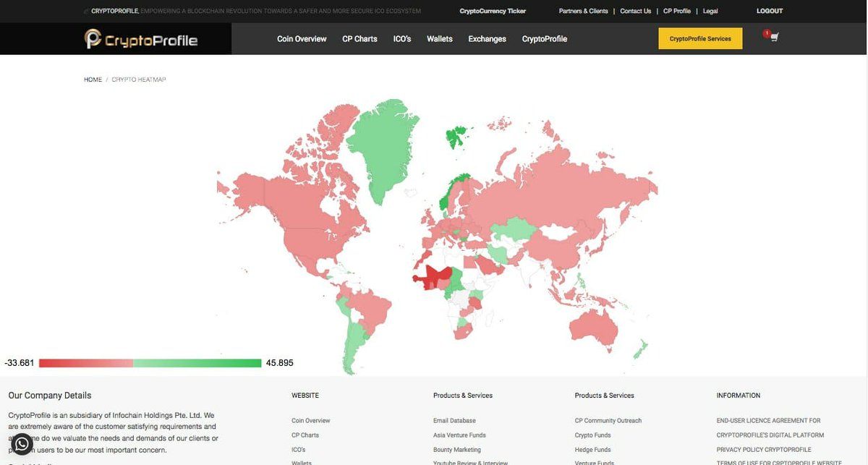Open Bounty Marketing footer link

pyautogui.click(x=457, y=450)
